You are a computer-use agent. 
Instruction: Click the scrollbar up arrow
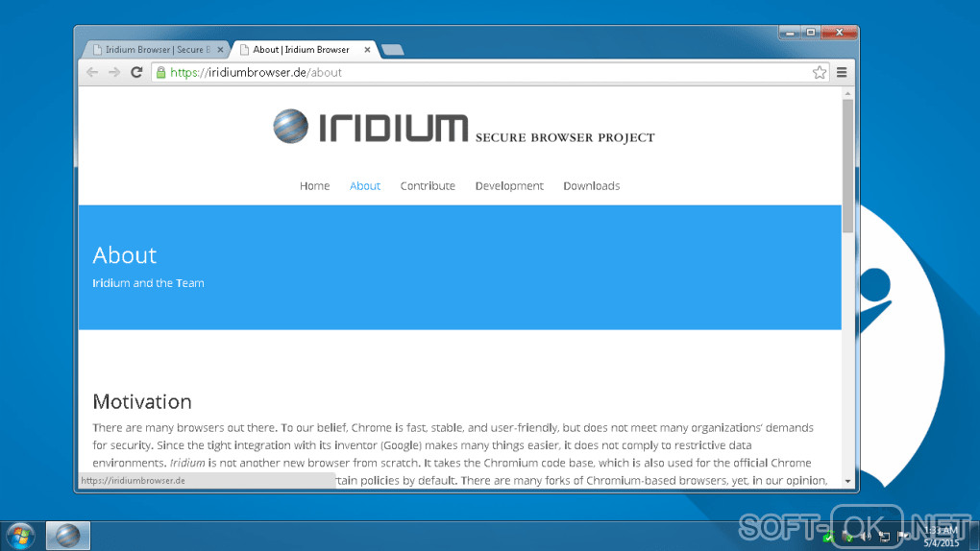coord(847,94)
